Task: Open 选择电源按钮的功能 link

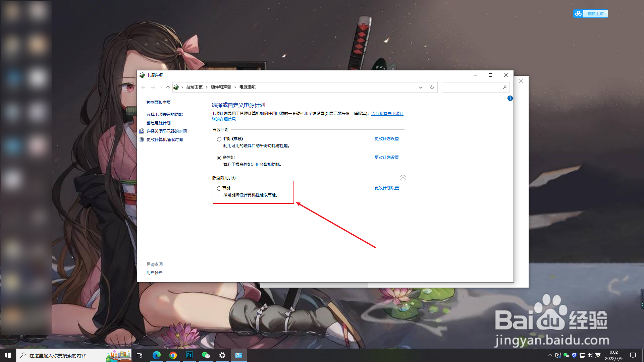Action: [164, 114]
